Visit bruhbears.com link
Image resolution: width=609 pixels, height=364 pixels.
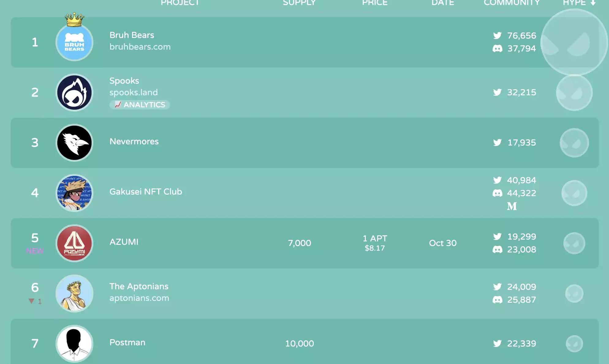tap(140, 47)
